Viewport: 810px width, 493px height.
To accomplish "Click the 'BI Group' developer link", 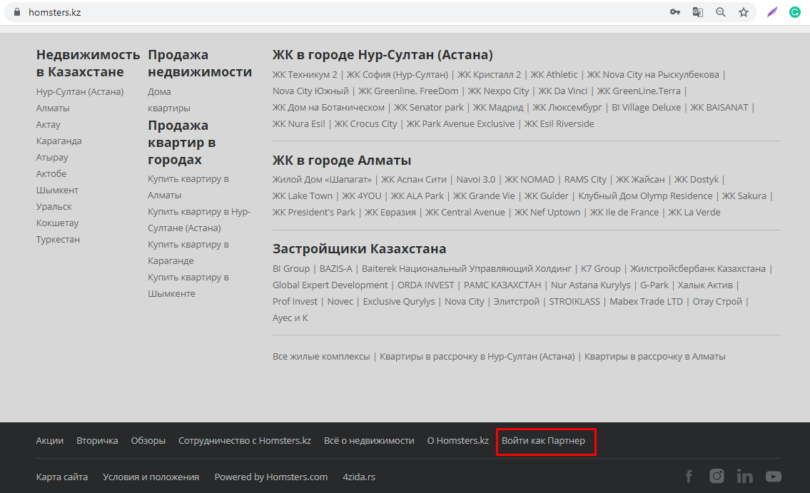I will [x=291, y=268].
